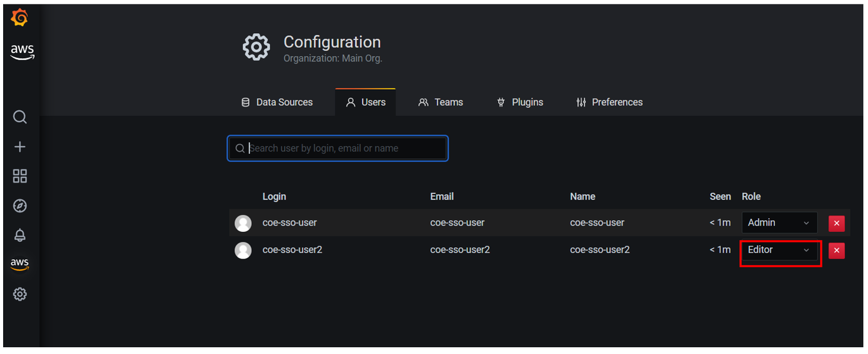Expand the Admin role dropdown

[779, 223]
